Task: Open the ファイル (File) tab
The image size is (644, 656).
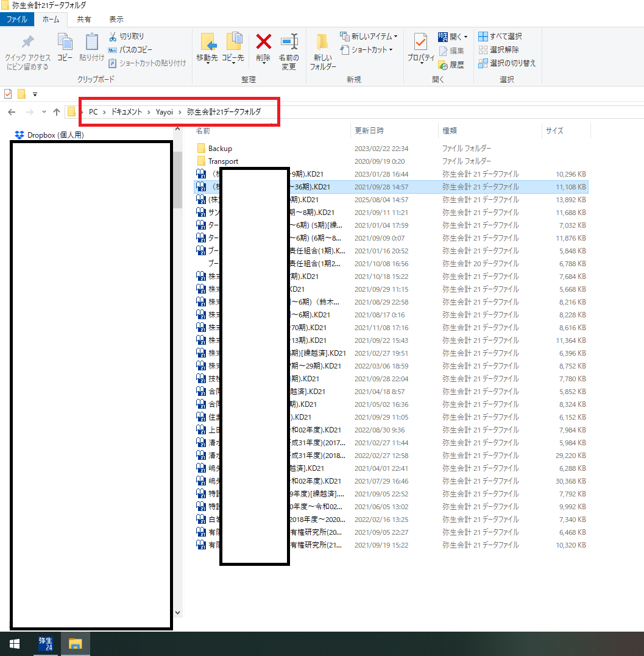Action: (x=16, y=19)
